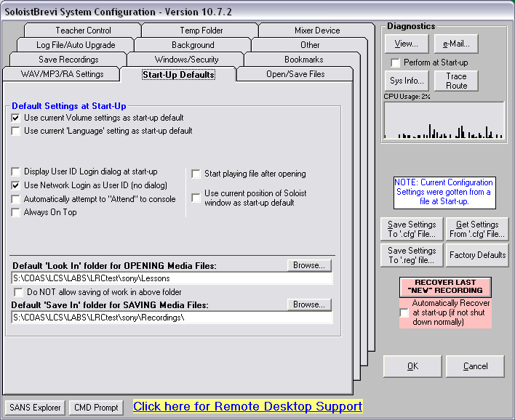This screenshot has width=515, height=420.
Task: Switch to the Mixer Device tab
Action: coord(316,31)
